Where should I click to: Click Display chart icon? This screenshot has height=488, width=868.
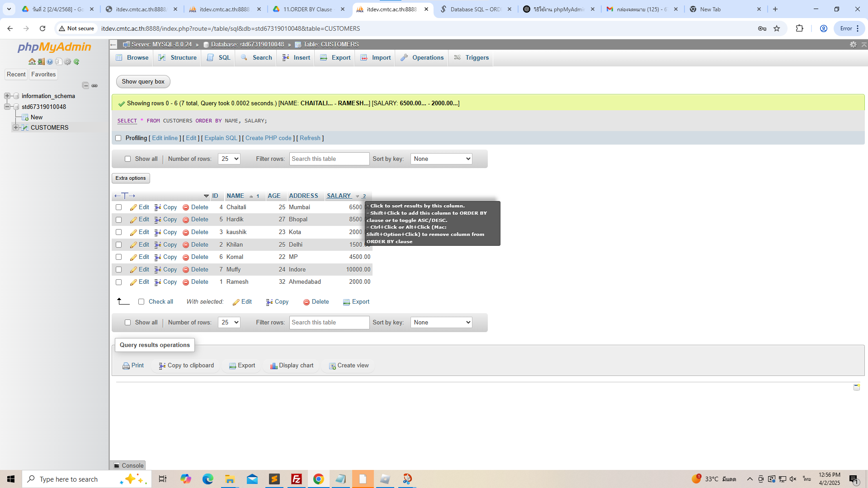(x=274, y=366)
